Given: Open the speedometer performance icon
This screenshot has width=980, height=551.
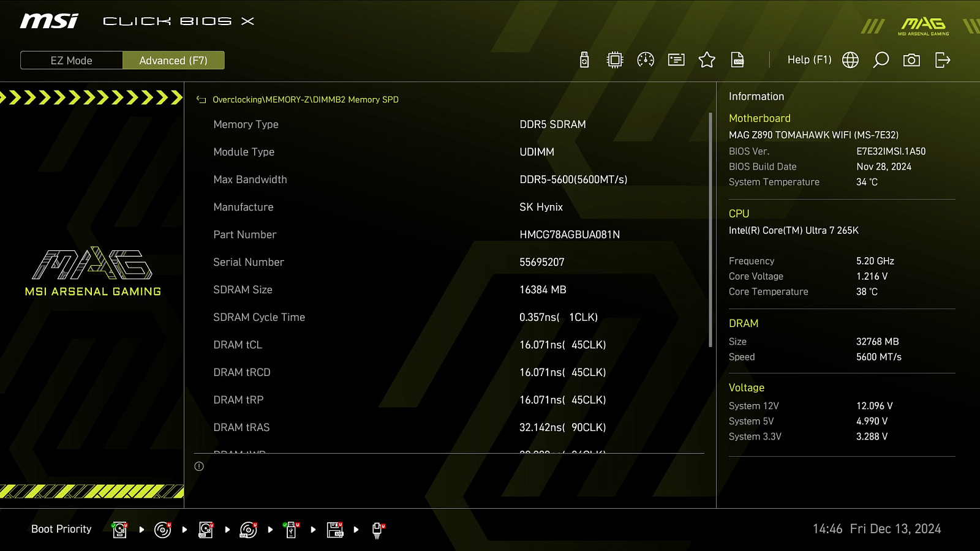Looking at the screenshot, I should click(x=646, y=59).
